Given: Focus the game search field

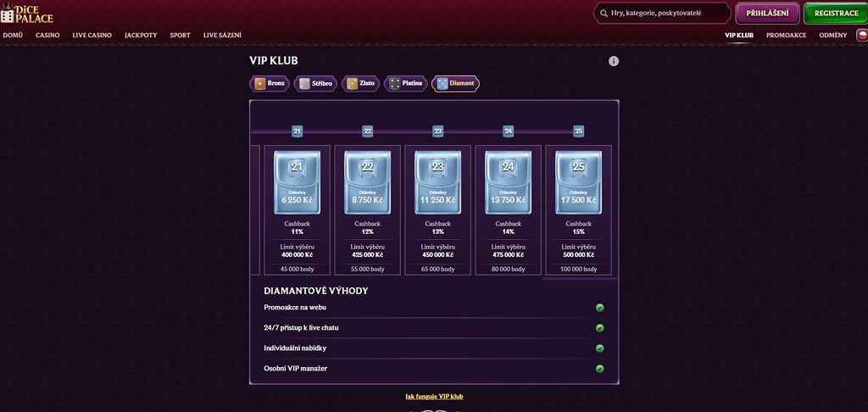Looking at the screenshot, I should click(x=662, y=13).
